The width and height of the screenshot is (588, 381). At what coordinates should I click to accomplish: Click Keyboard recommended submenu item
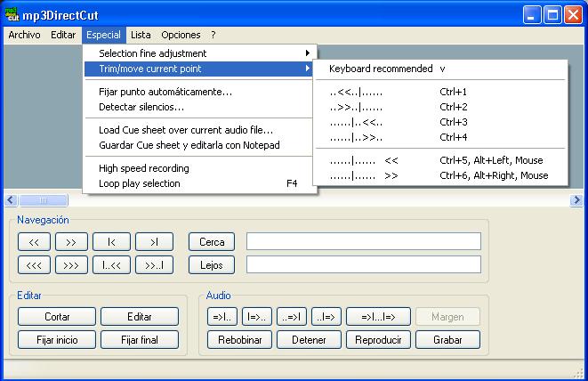point(440,69)
